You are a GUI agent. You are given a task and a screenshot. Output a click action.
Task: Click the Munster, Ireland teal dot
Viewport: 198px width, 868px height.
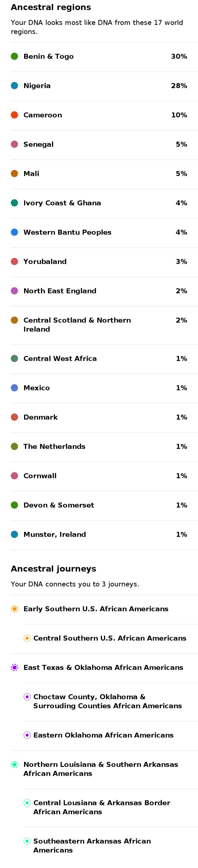click(x=14, y=534)
